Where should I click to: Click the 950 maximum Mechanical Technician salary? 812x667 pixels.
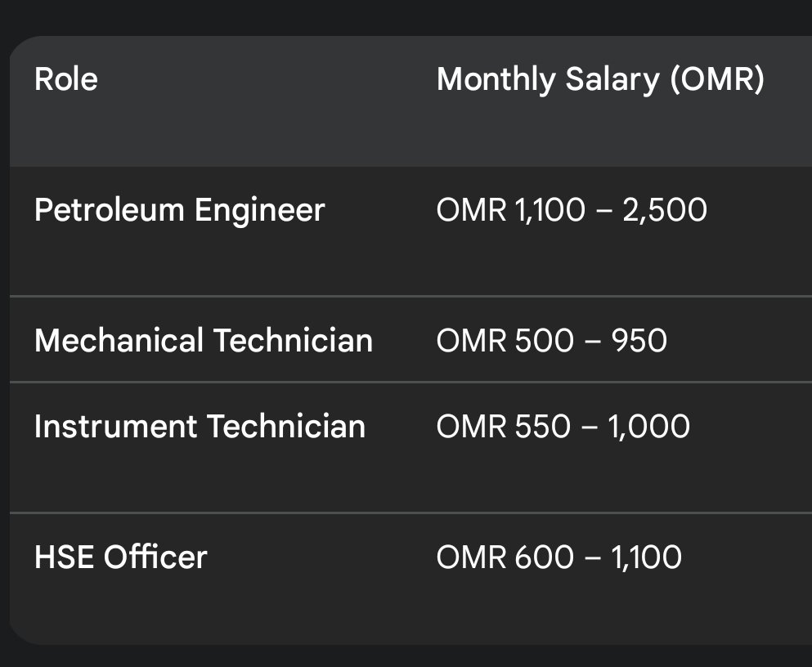pos(638,340)
